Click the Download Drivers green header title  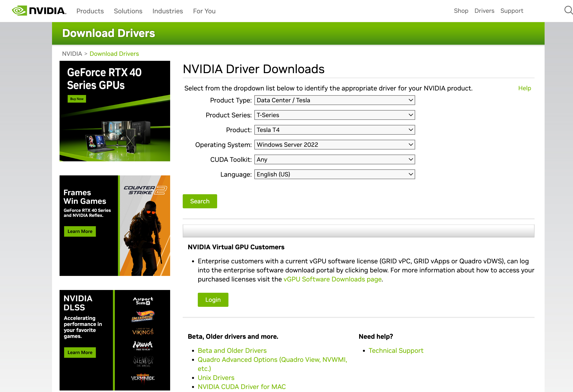[x=109, y=33]
